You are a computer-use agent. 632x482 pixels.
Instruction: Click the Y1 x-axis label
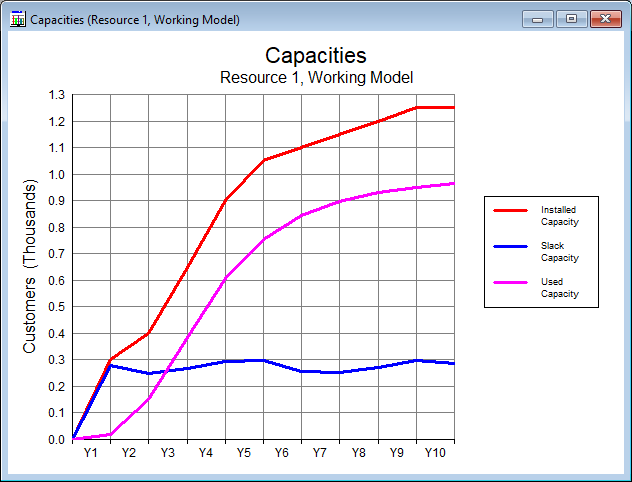click(x=91, y=453)
